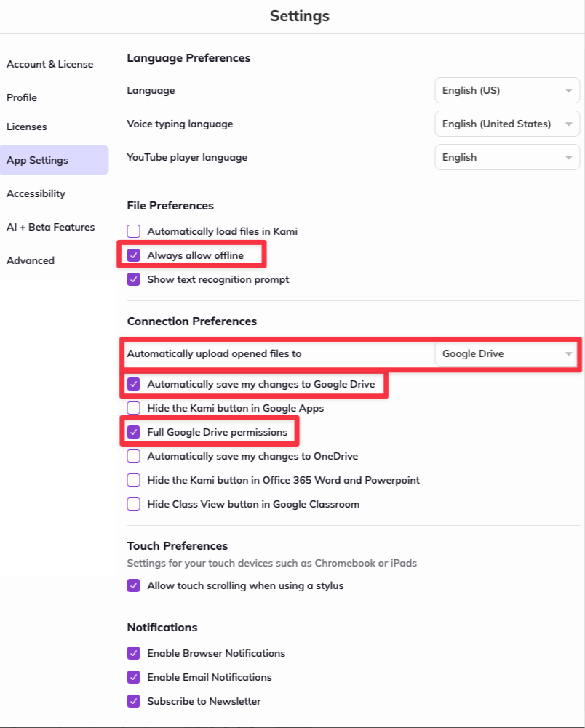Open the Account & License section

(x=49, y=64)
